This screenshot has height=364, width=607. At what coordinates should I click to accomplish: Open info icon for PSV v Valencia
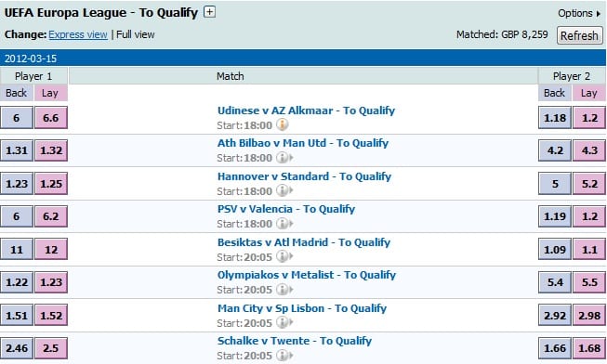[284, 224]
